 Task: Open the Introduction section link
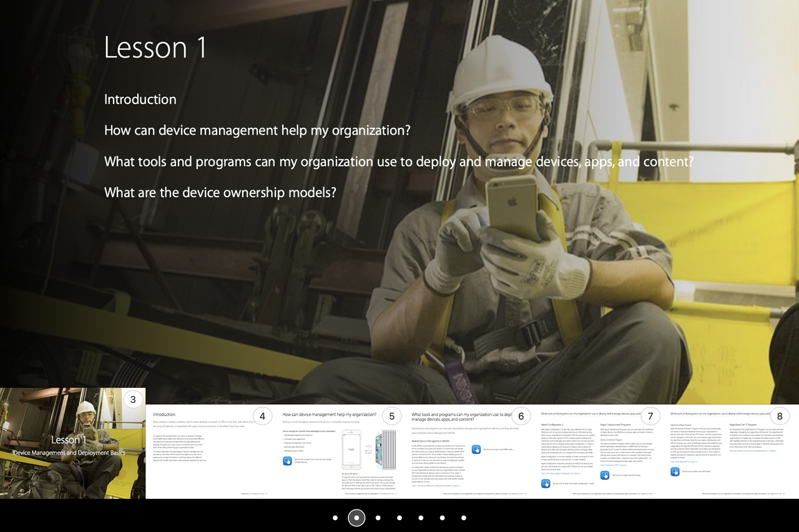(140, 100)
